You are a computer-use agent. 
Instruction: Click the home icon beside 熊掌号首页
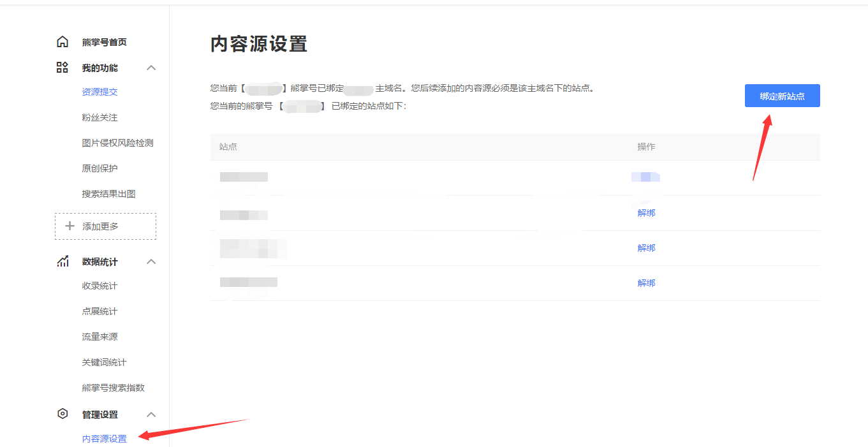(62, 41)
